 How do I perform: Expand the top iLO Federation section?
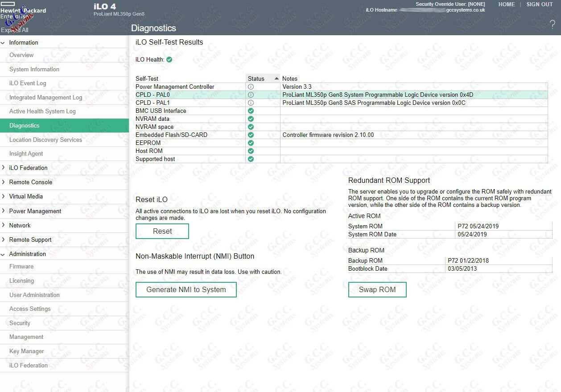3,168
